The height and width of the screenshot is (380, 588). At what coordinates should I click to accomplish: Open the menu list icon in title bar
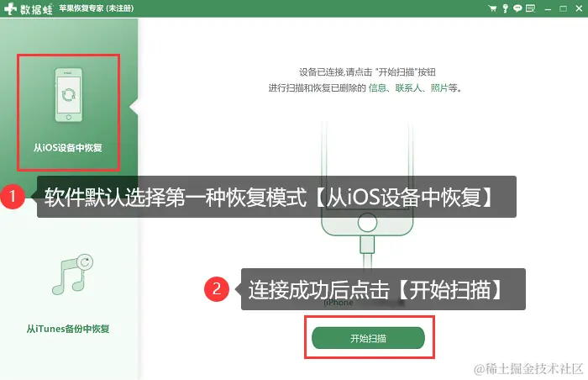[x=530, y=8]
